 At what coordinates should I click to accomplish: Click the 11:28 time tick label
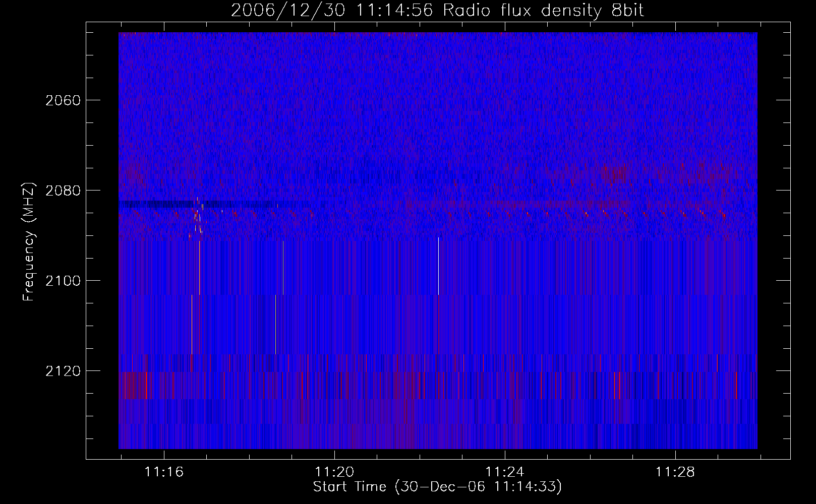(x=675, y=472)
